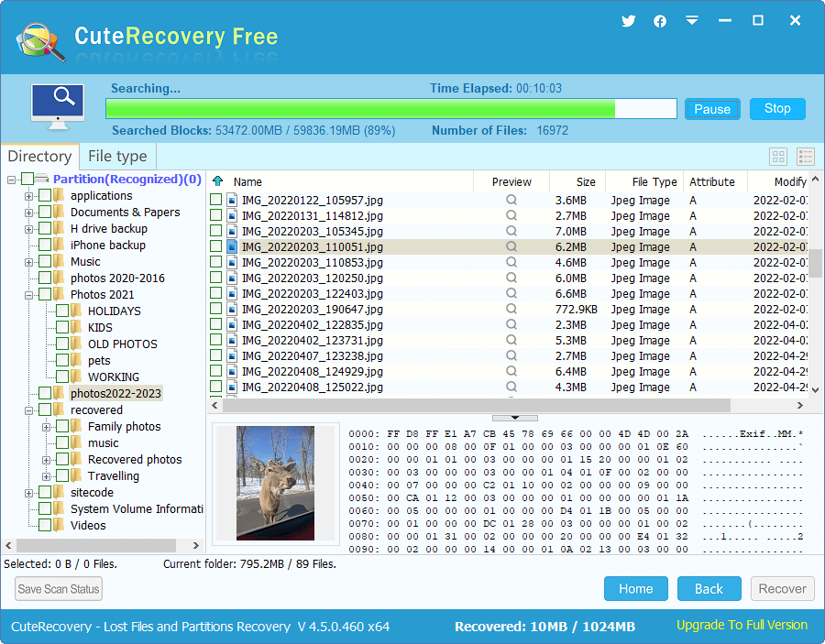Pause the scan
Image resolution: width=825 pixels, height=644 pixels.
(711, 109)
